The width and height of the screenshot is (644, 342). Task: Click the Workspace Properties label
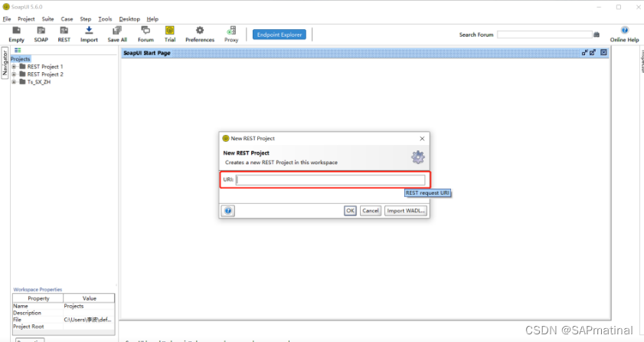(x=38, y=289)
